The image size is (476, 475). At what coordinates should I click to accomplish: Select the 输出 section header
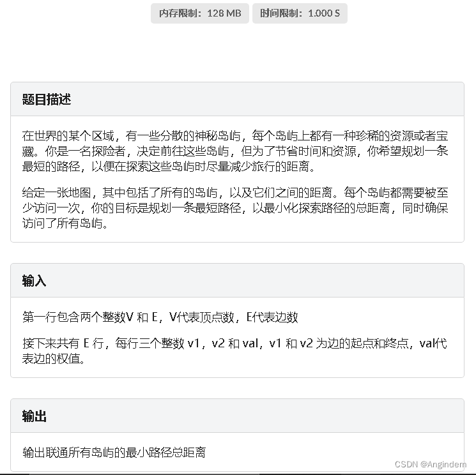pyautogui.click(x=34, y=416)
